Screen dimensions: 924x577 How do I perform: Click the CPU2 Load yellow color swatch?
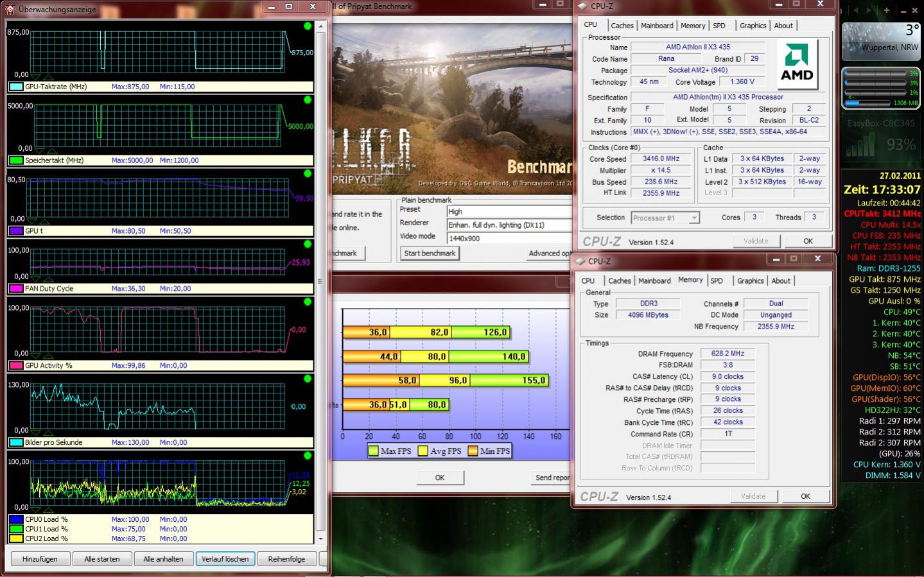16,539
